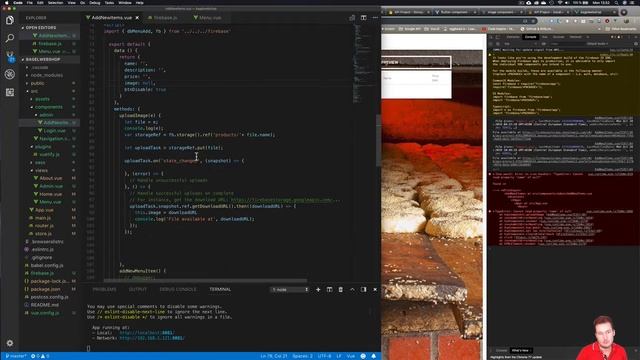
Task: Open package.json in the explorer
Action: [x=45, y=289]
